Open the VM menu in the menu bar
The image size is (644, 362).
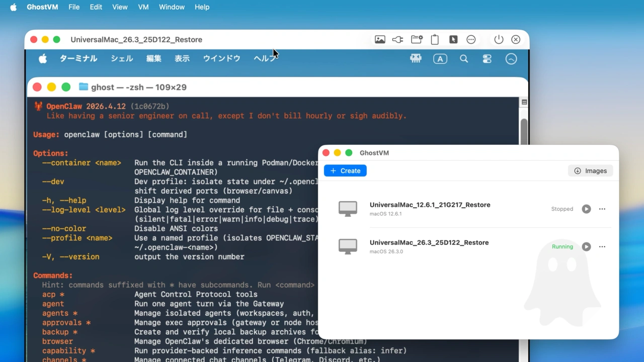pos(143,7)
